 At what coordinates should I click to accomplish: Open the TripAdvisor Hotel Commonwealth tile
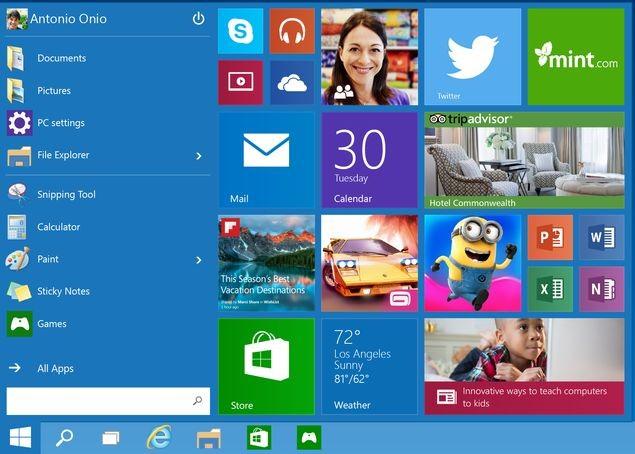click(525, 160)
